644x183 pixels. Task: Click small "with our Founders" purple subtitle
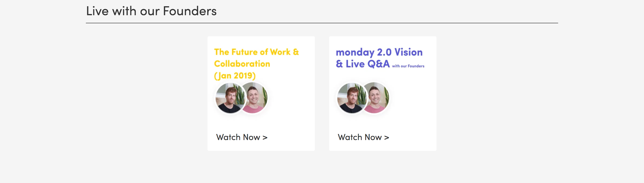click(408, 66)
